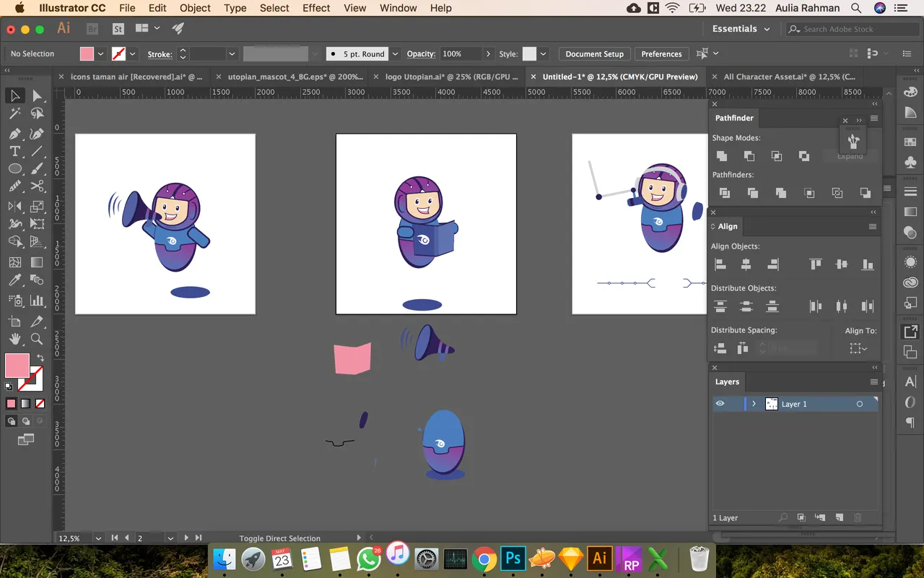Click next artboard arrow button

[x=186, y=538]
